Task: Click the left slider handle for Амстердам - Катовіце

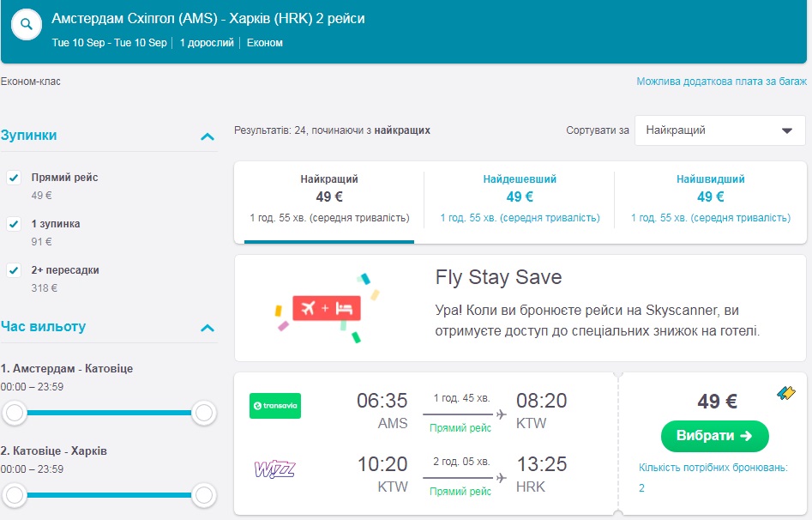Action: pyautogui.click(x=14, y=414)
